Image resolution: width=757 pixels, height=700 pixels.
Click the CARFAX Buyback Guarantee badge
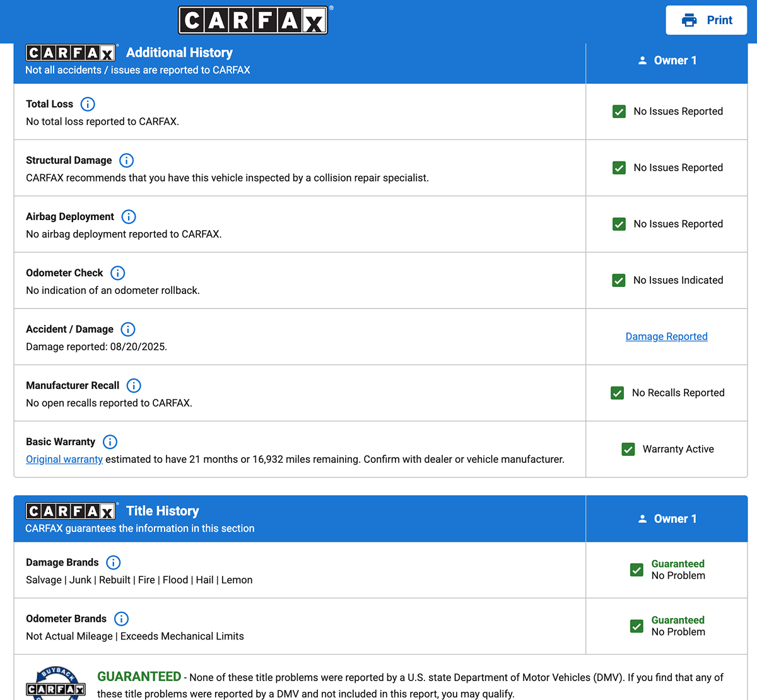pos(56,684)
